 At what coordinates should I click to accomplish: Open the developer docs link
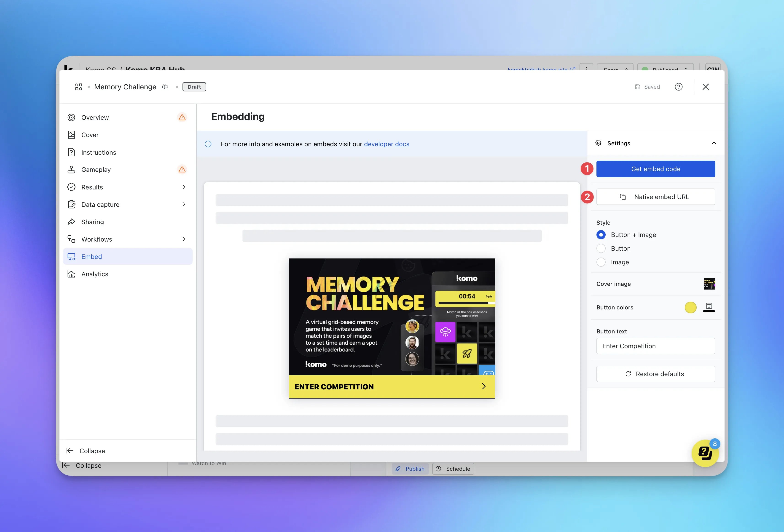click(x=387, y=144)
